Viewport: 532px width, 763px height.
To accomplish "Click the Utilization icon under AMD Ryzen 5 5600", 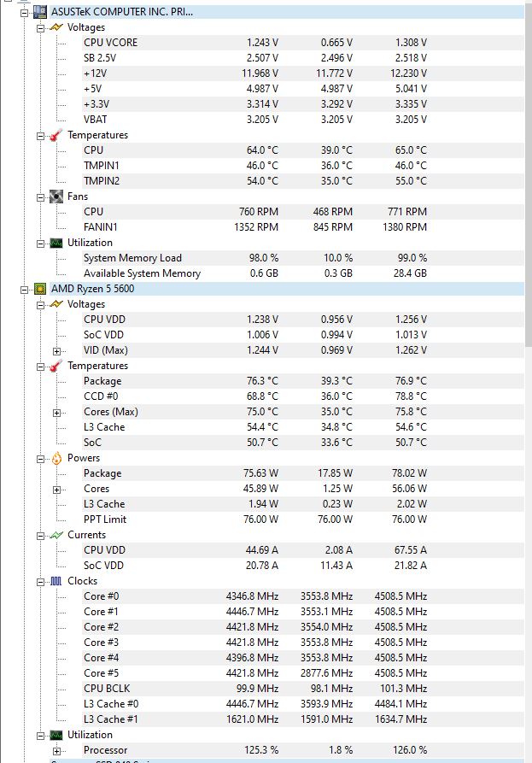I will point(56,735).
